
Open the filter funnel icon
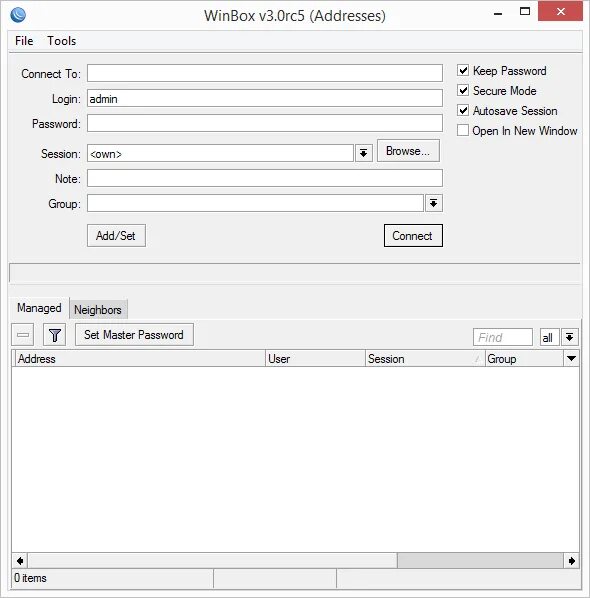[x=55, y=335]
